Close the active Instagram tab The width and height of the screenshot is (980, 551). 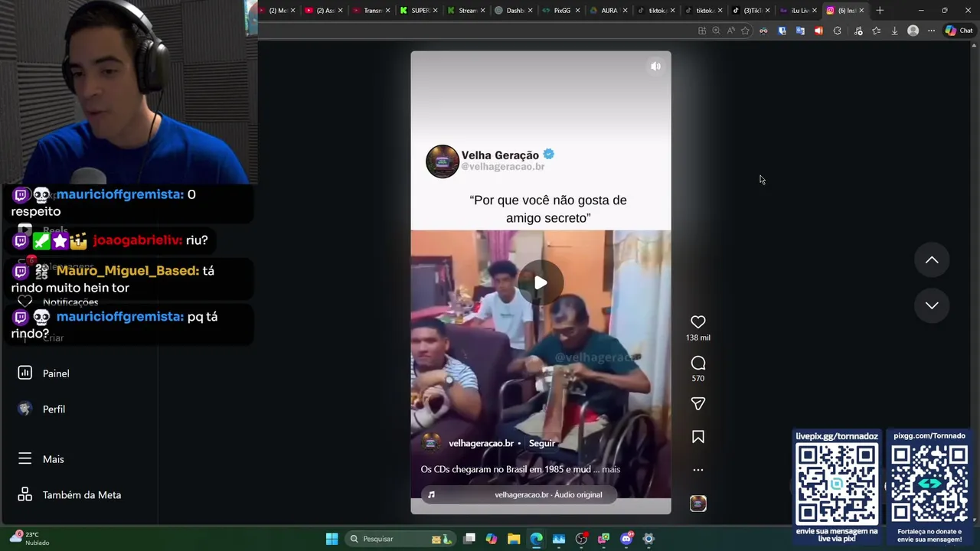[x=861, y=11]
